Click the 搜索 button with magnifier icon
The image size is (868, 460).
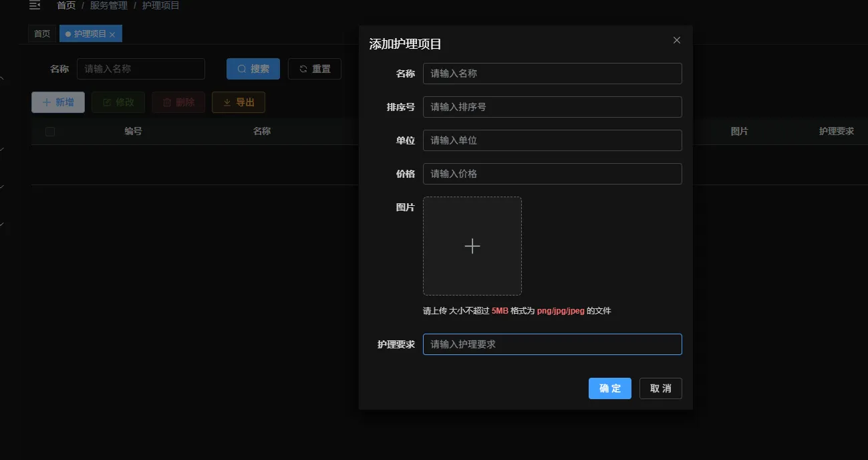pos(253,69)
